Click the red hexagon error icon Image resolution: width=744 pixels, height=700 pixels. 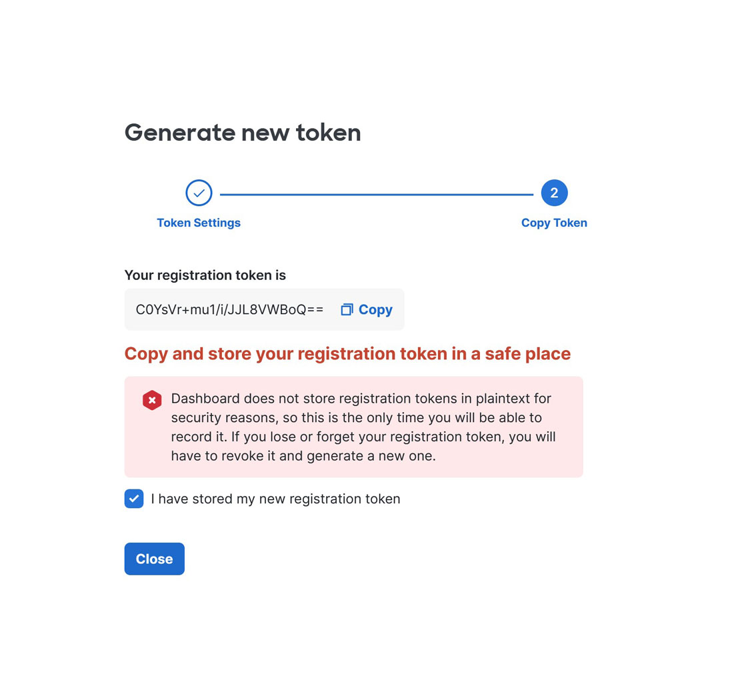pyautogui.click(x=152, y=400)
